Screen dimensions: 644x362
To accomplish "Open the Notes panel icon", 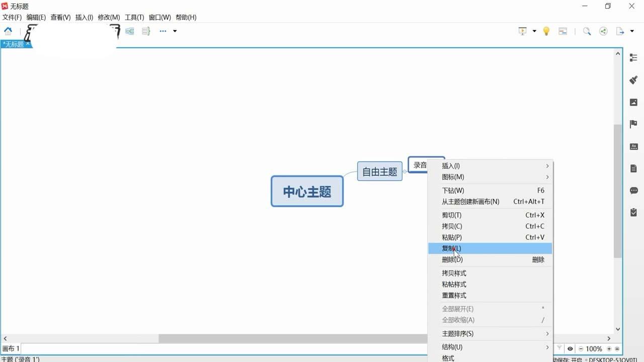I will click(633, 168).
